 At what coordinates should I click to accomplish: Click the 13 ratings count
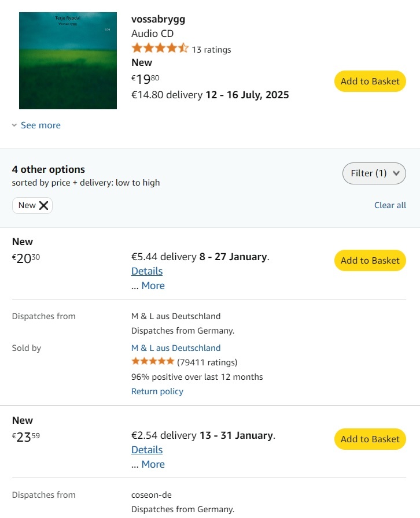point(211,50)
